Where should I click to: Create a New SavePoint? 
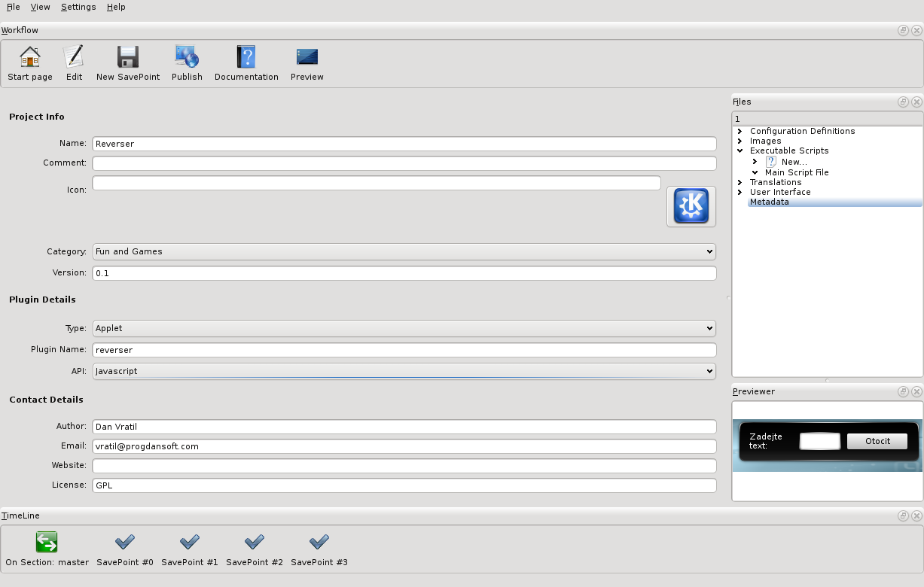tap(128, 58)
